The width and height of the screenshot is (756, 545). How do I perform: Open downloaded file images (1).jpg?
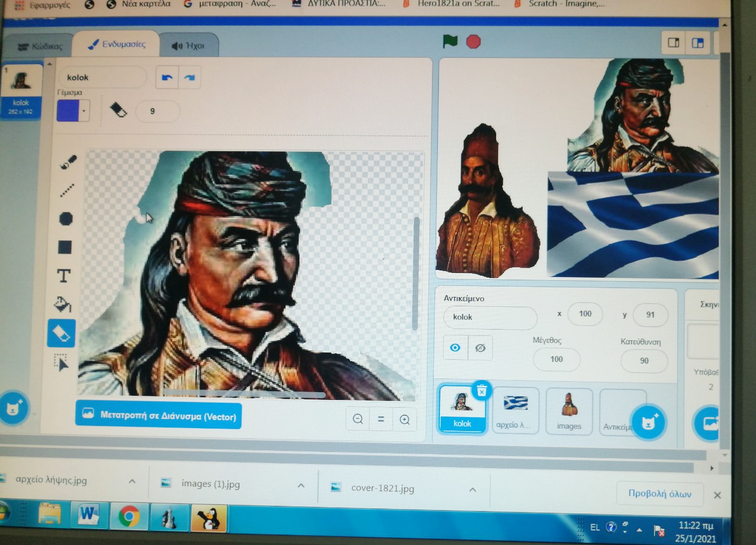click(x=201, y=484)
